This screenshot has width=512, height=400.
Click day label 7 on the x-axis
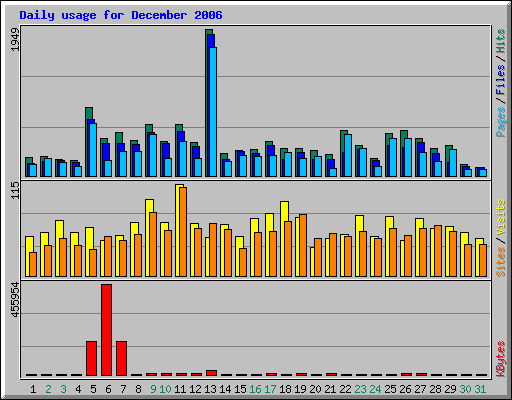pos(123,389)
